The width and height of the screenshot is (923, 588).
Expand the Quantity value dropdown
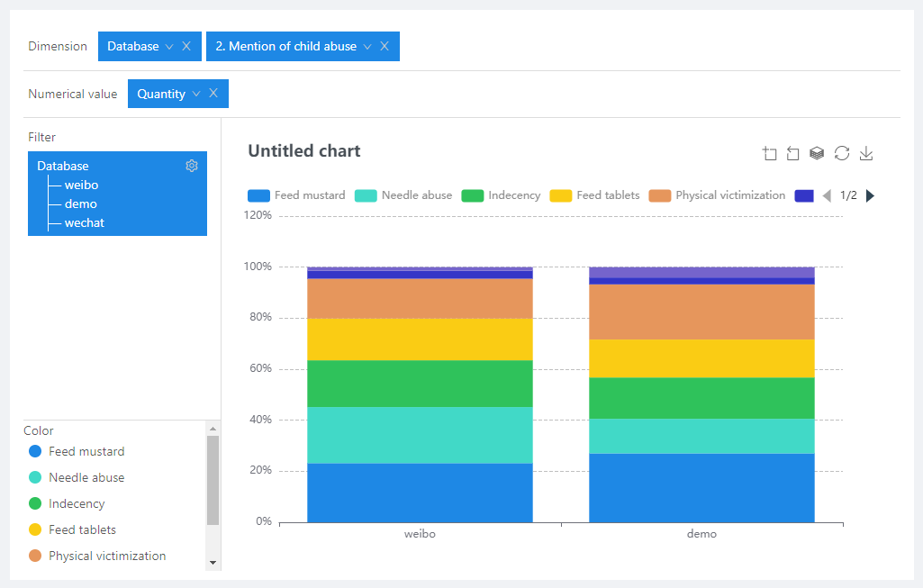(196, 94)
